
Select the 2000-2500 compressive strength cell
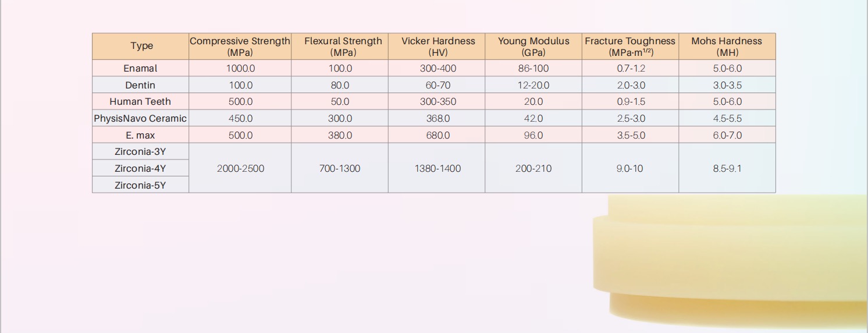pos(240,168)
